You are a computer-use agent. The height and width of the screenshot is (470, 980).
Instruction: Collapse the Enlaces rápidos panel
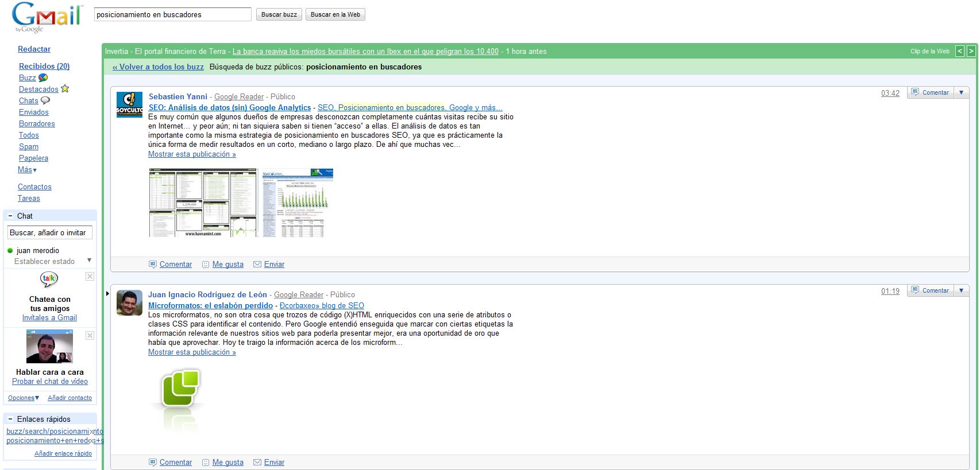[10, 419]
